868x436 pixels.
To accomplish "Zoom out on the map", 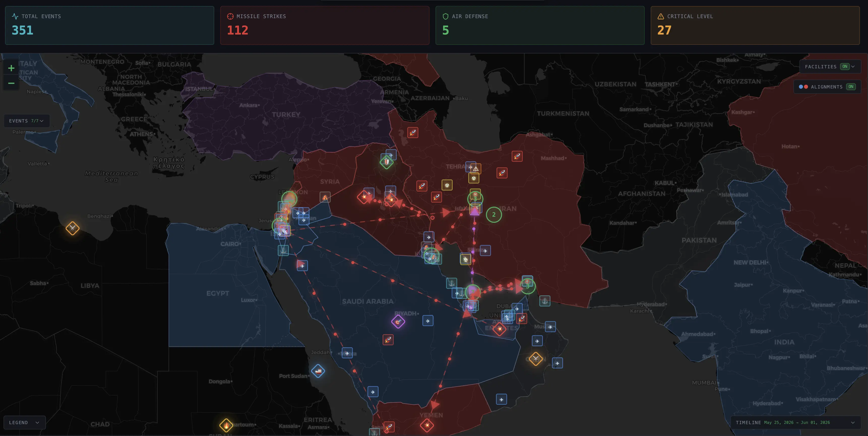I will [11, 83].
